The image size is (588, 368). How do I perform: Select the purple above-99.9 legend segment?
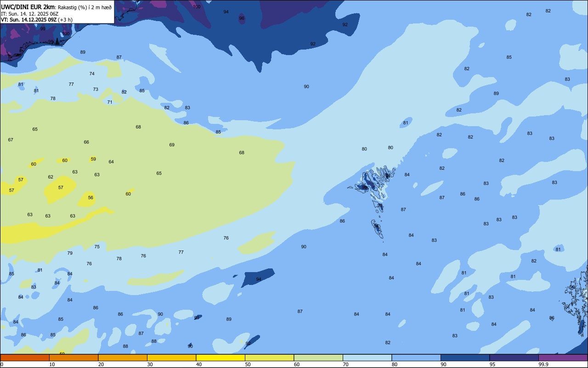click(563, 357)
